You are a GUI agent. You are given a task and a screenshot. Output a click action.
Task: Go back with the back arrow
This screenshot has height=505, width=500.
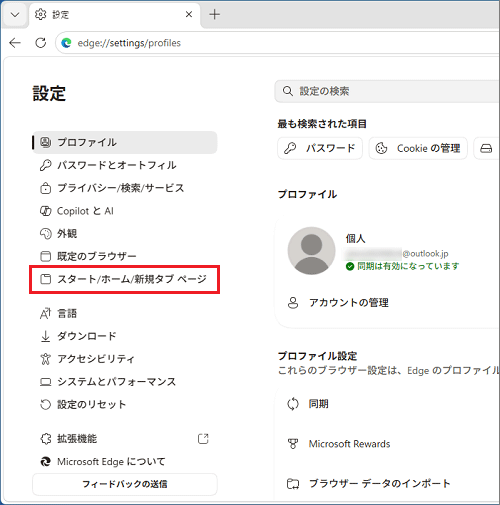(15, 43)
